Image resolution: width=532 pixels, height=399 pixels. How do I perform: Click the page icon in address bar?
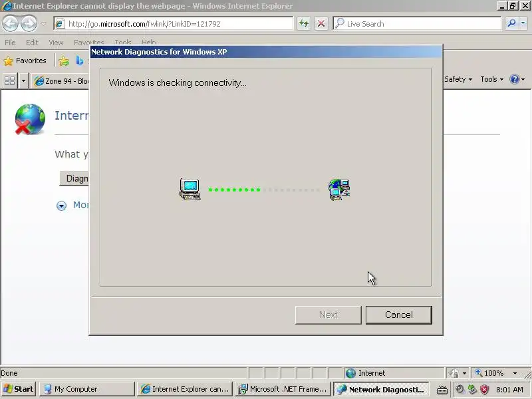(x=60, y=24)
